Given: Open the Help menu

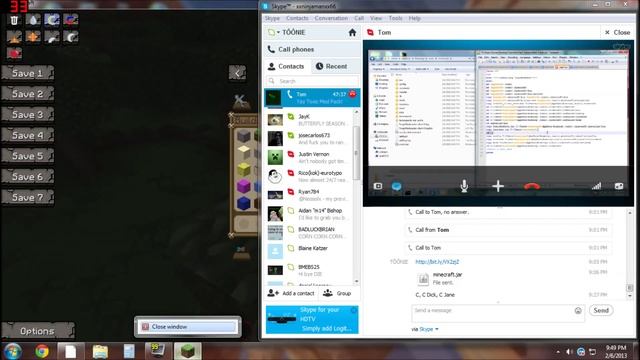Looking at the screenshot, I should click(x=414, y=18).
